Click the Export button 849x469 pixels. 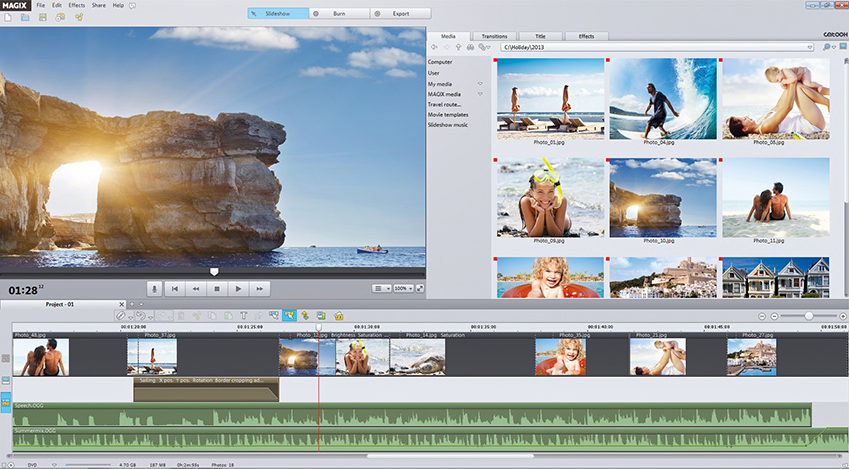click(401, 14)
